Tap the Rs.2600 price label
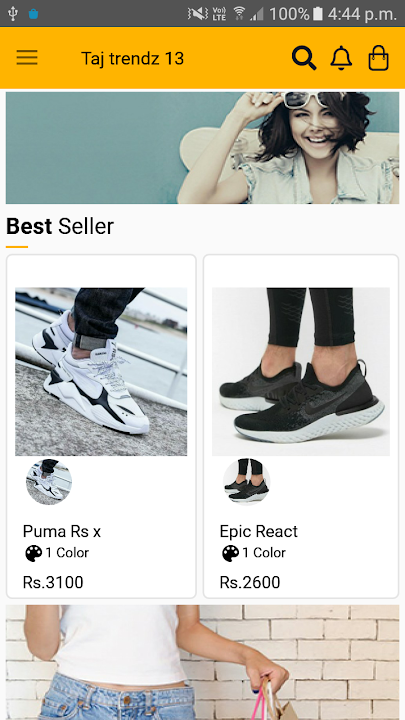405x720 pixels. coord(250,582)
